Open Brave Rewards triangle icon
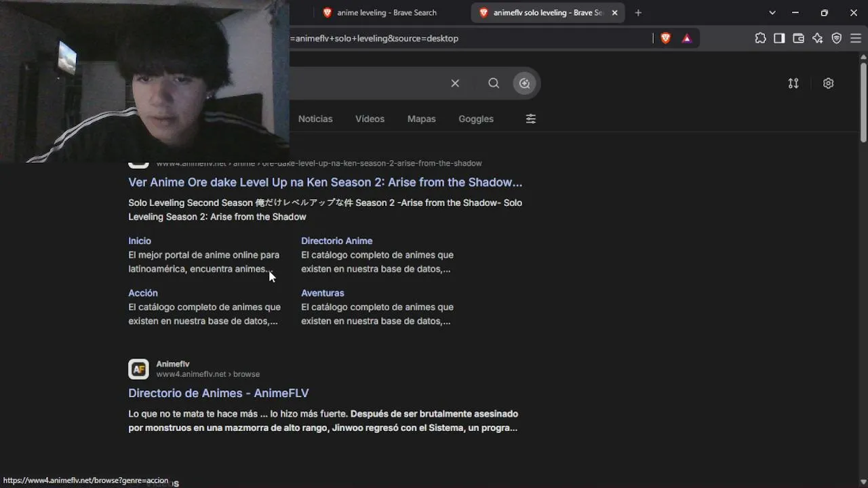 pyautogui.click(x=687, y=39)
